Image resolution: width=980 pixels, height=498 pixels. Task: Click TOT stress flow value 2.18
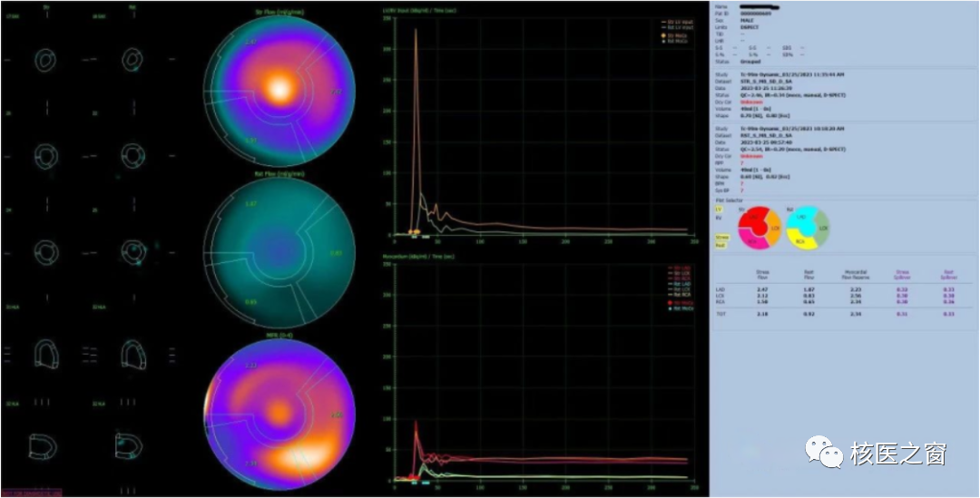pyautogui.click(x=762, y=313)
